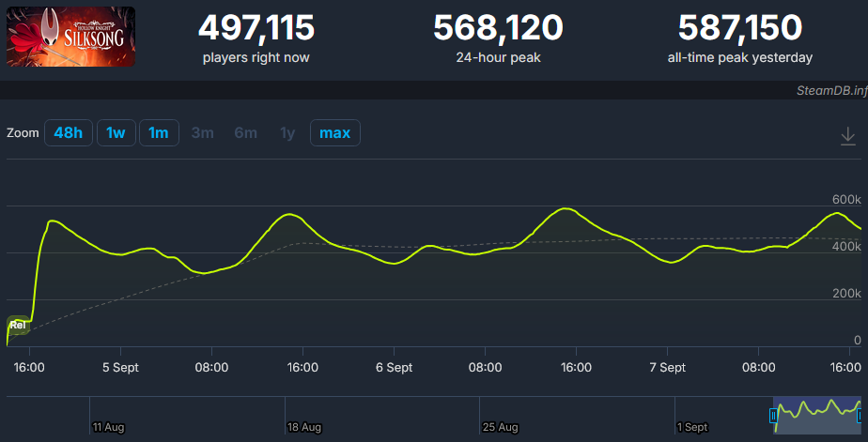Set chart zoom to 1m
The width and height of the screenshot is (868, 442).
pos(159,133)
